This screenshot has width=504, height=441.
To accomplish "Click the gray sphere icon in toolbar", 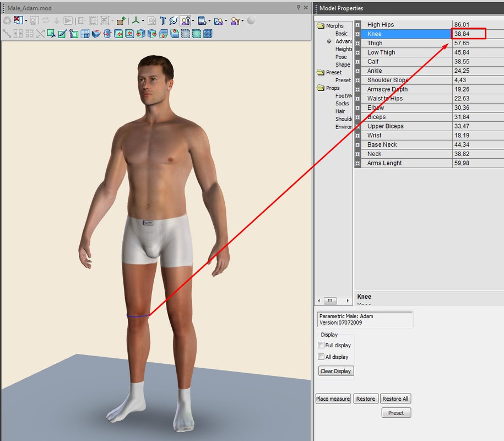I will [251, 20].
